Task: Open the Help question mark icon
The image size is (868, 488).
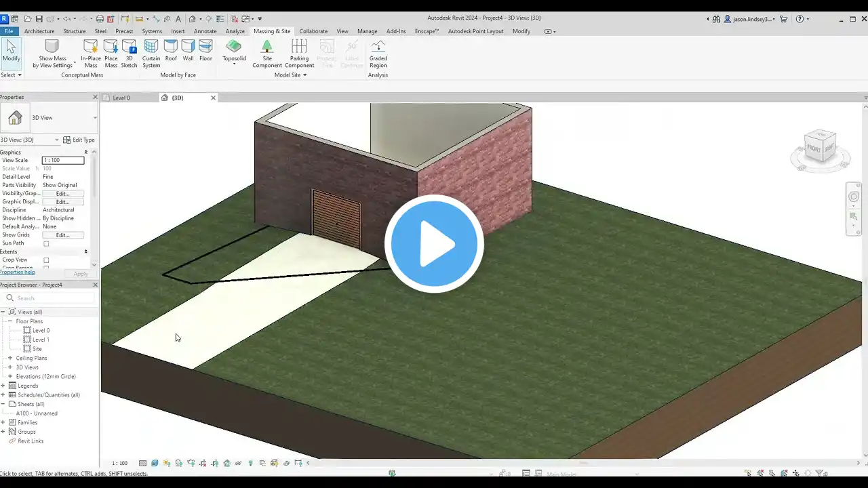Action: point(800,19)
